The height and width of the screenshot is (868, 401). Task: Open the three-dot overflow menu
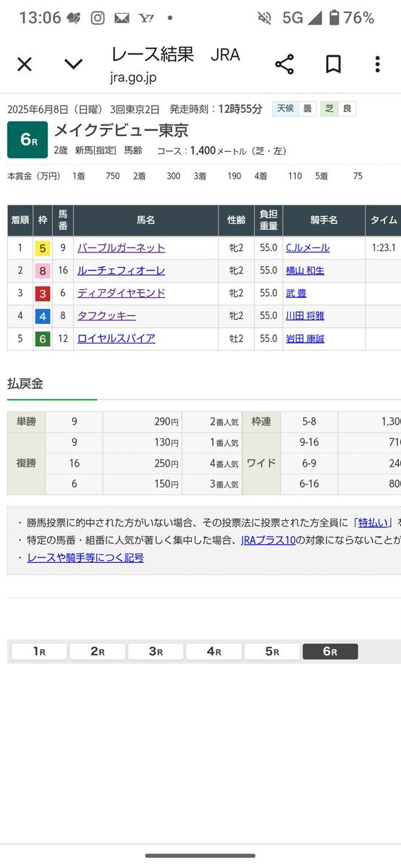pos(377,64)
